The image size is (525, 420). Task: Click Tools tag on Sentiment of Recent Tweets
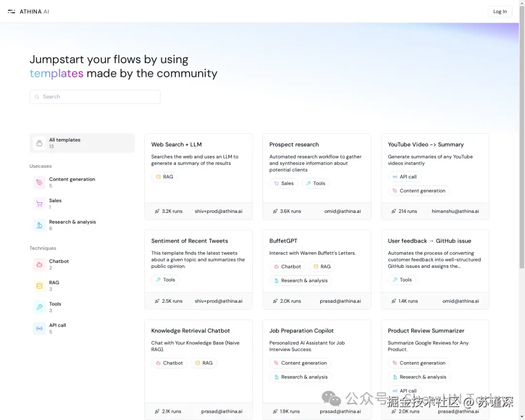[165, 280]
